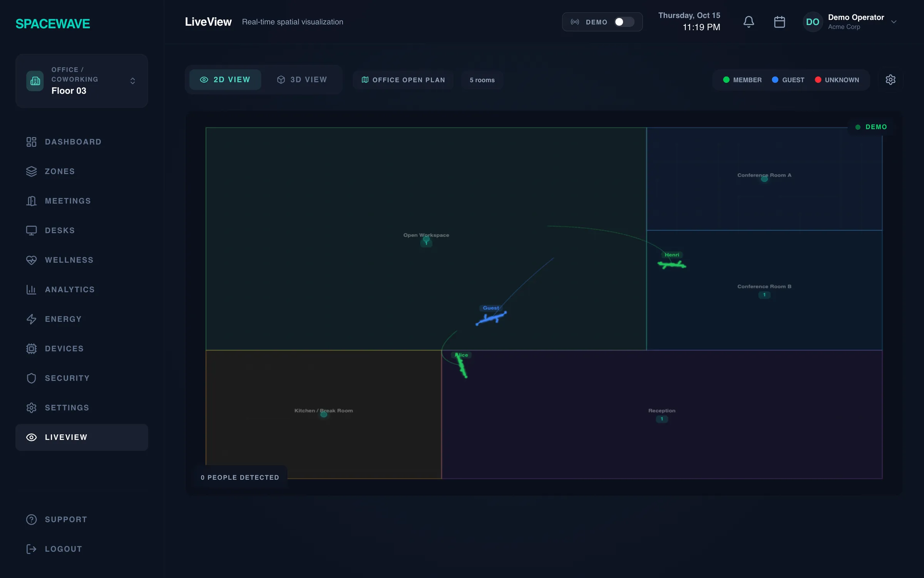Toggle UNKNOWN legend filter
Viewport: 924px width, 578px height.
point(837,80)
